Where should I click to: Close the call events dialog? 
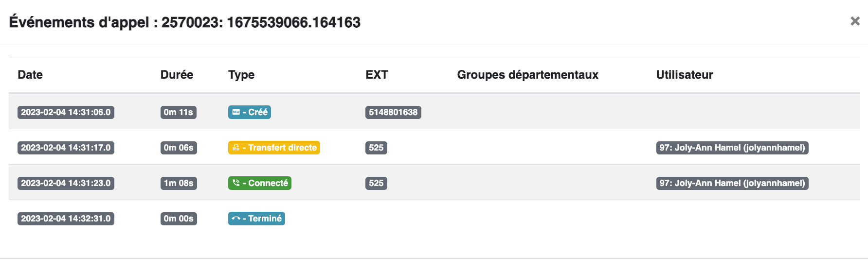tap(855, 21)
